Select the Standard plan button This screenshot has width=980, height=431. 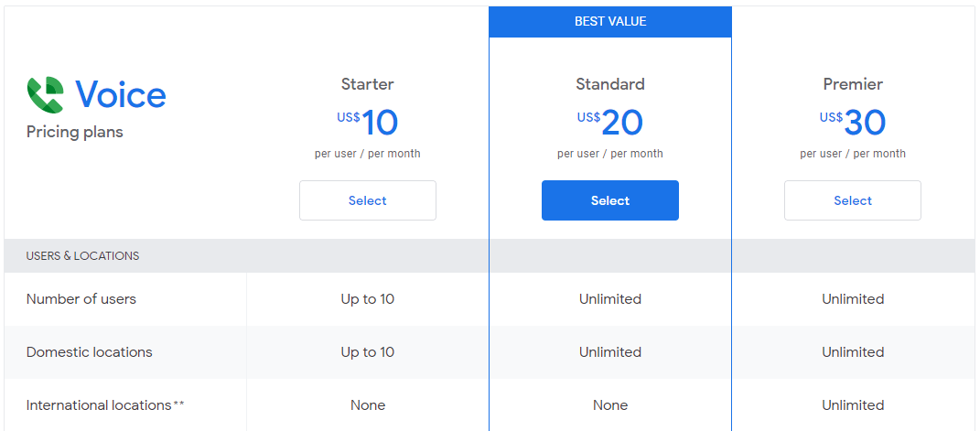(x=609, y=200)
